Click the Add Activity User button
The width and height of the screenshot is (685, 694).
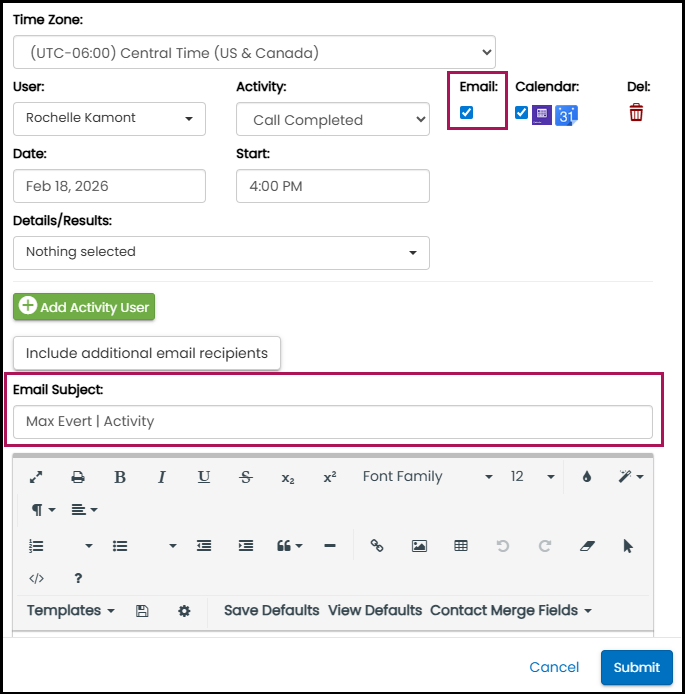(84, 307)
